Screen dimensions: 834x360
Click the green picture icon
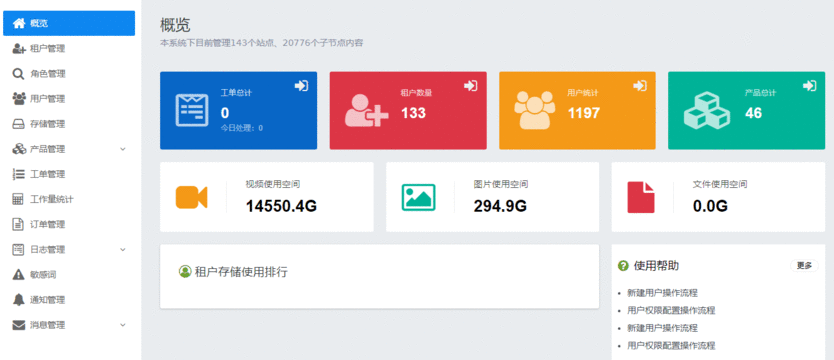coord(419,197)
